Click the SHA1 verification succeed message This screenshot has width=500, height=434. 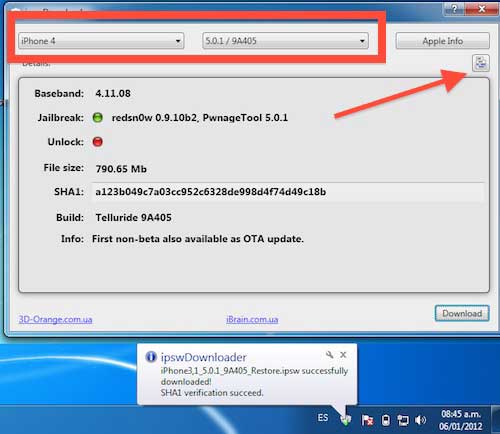click(x=212, y=393)
